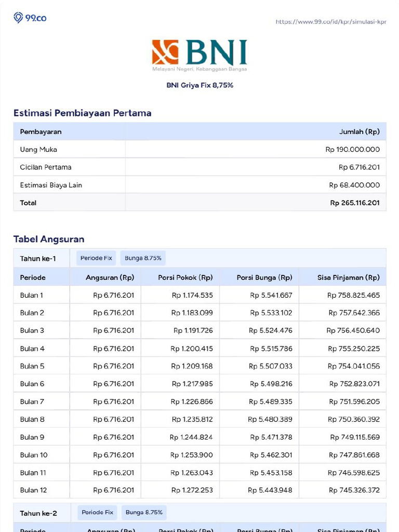
Task: Click the Sisa Pinjaman (Rp) column header
Action: click(348, 277)
